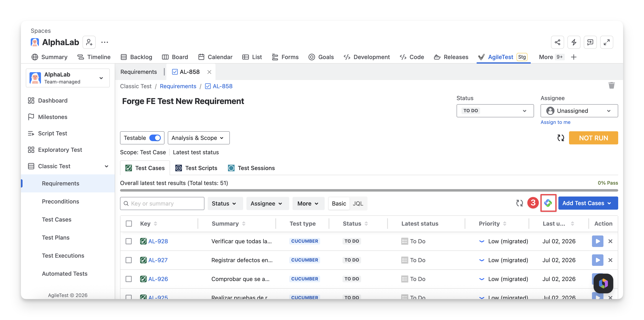Switch the search mode to Basic
The image size is (644, 320).
tap(339, 203)
